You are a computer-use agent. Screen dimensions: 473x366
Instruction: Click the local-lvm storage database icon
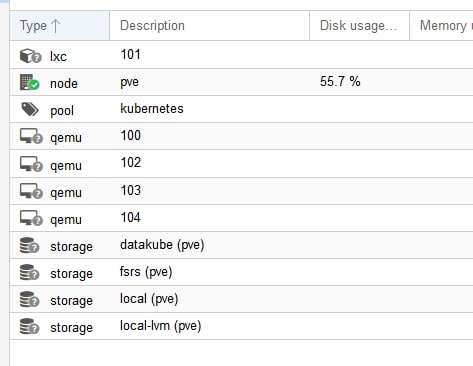pos(29,326)
